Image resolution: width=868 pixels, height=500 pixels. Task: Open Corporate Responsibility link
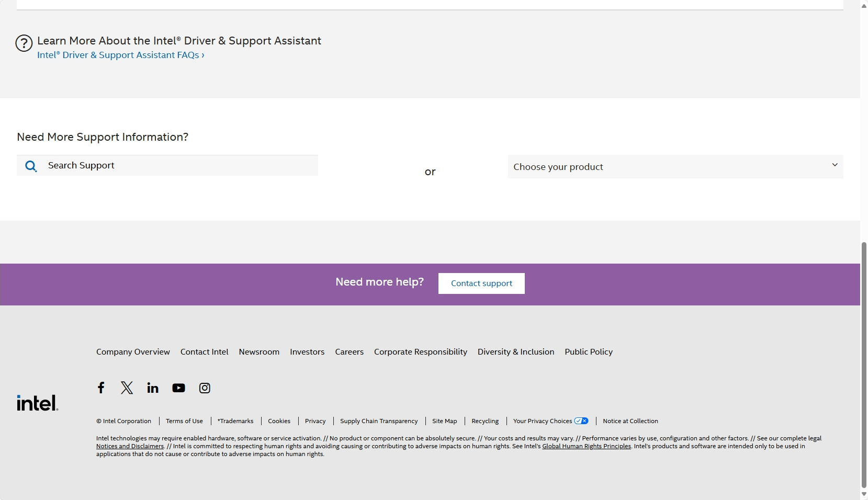tap(421, 352)
